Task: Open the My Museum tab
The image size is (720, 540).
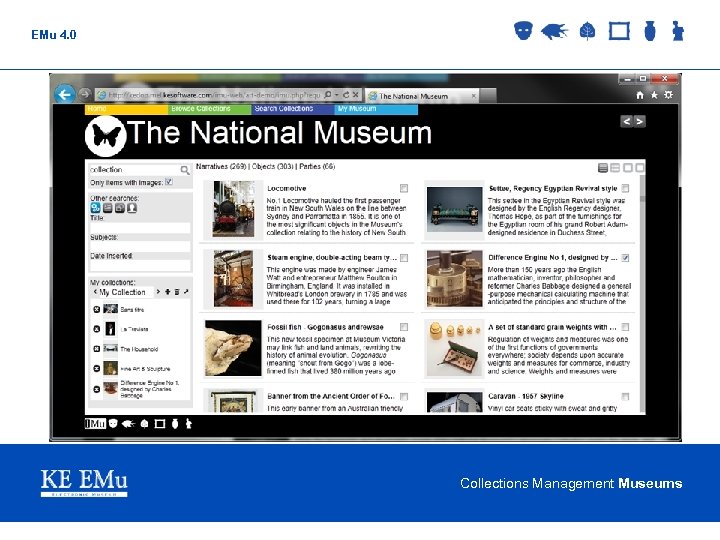Action: coord(376,109)
